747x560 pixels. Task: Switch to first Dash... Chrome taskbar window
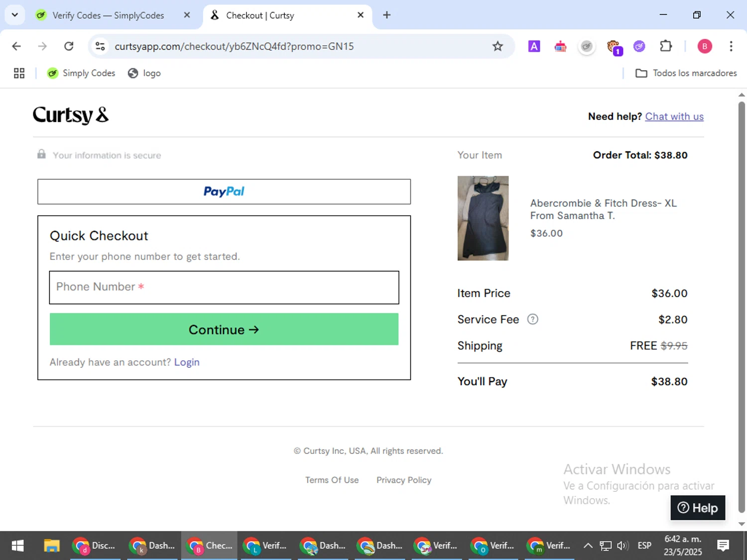tap(152, 546)
